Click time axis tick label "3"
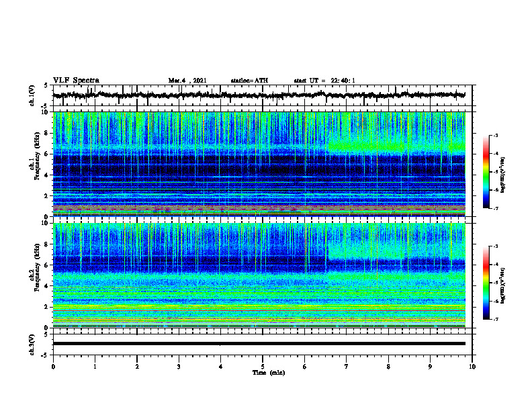Screen dimensions: 532x411 [179, 367]
